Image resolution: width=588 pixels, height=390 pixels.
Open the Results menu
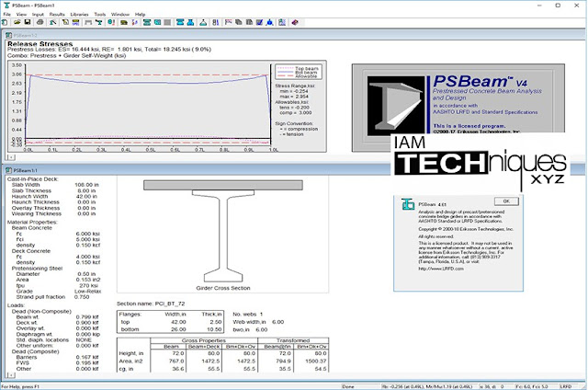point(57,15)
